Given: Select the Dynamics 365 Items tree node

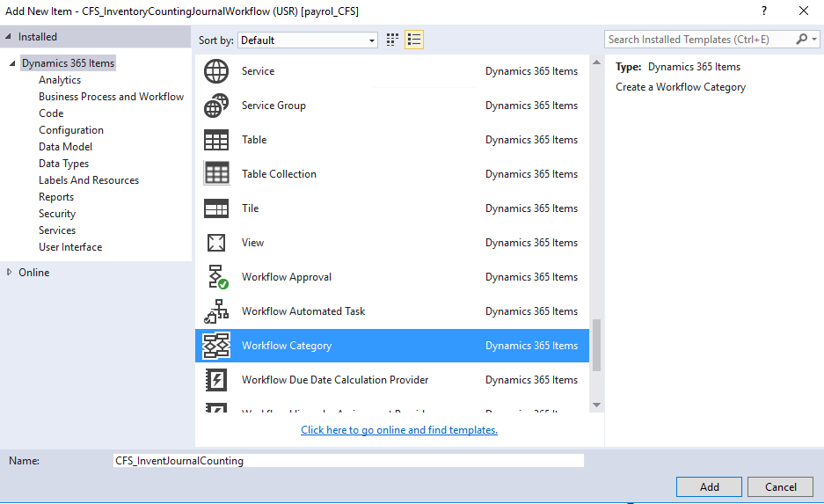Looking at the screenshot, I should point(68,63).
